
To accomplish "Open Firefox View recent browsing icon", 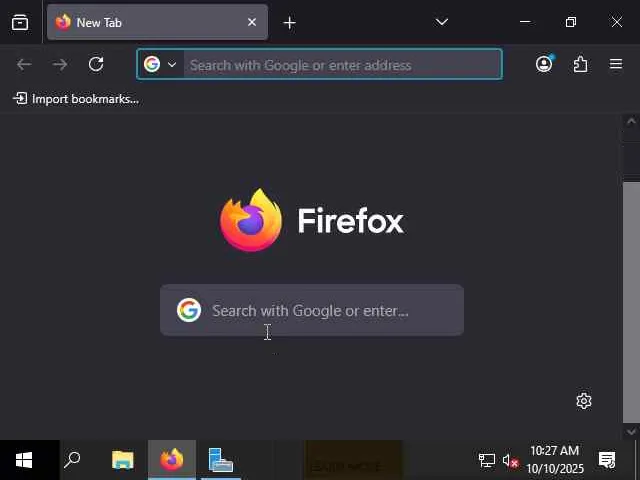I will pos(20,22).
